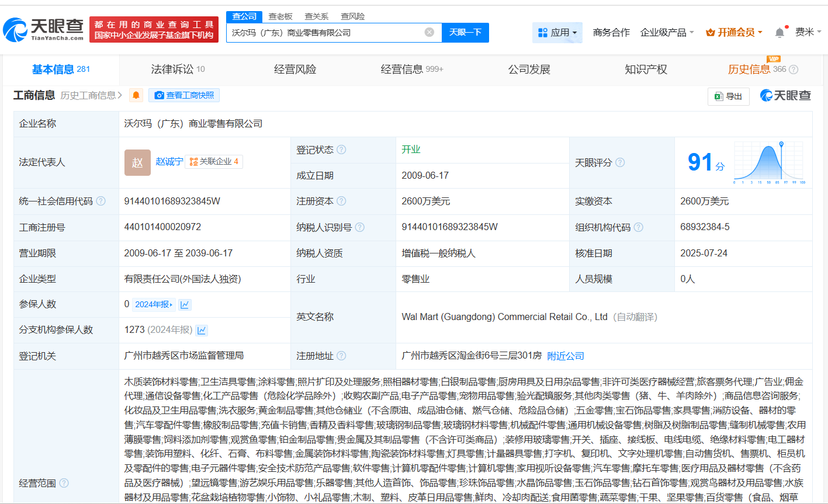Clear search box with X icon
The height and width of the screenshot is (504, 828).
[429, 32]
